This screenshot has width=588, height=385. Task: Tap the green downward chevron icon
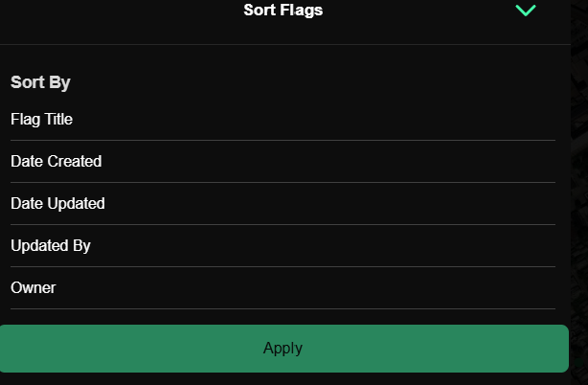[526, 11]
